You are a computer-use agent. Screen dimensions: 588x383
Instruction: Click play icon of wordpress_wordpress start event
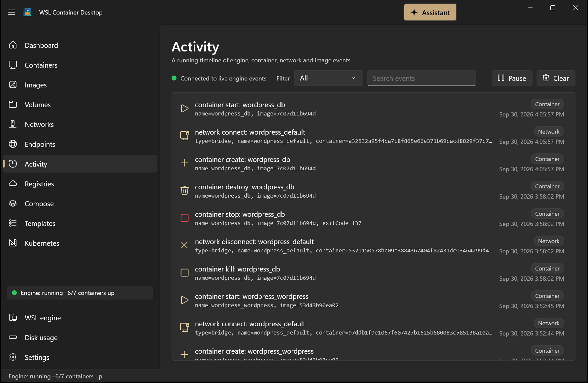point(184,300)
